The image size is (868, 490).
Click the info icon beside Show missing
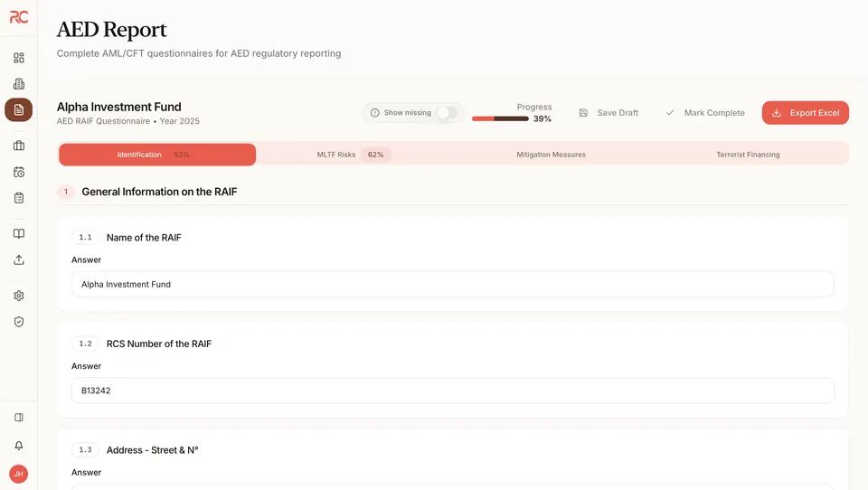pos(374,113)
